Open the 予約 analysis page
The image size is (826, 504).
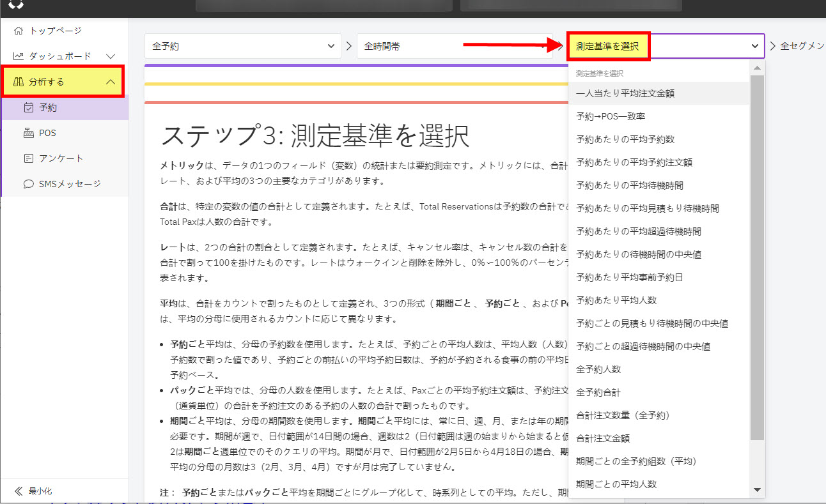(x=65, y=107)
